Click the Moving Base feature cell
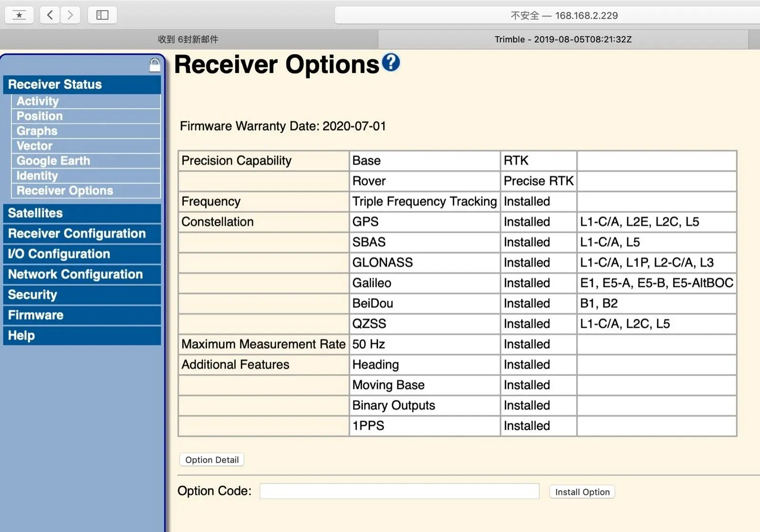Viewport: 760px width, 532px height. click(x=425, y=386)
